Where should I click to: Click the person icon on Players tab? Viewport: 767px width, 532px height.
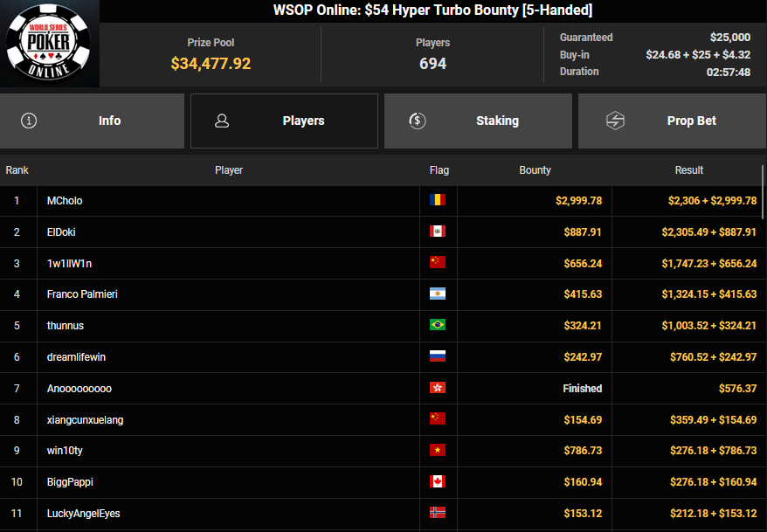222,121
